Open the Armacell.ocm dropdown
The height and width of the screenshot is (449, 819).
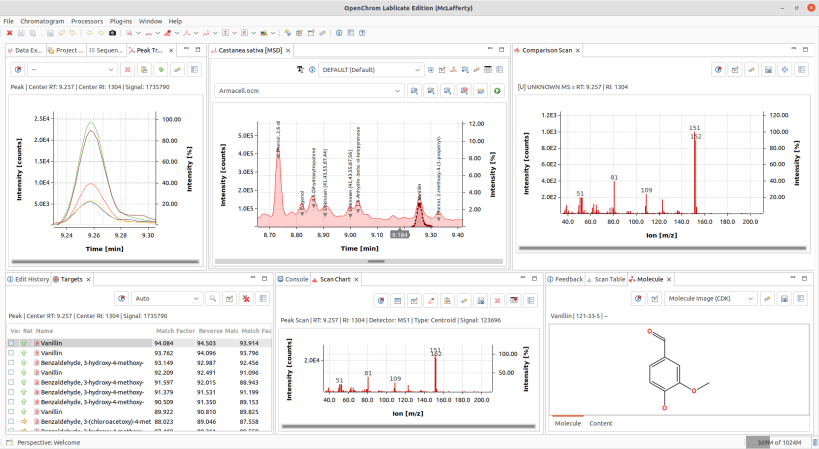[308, 91]
